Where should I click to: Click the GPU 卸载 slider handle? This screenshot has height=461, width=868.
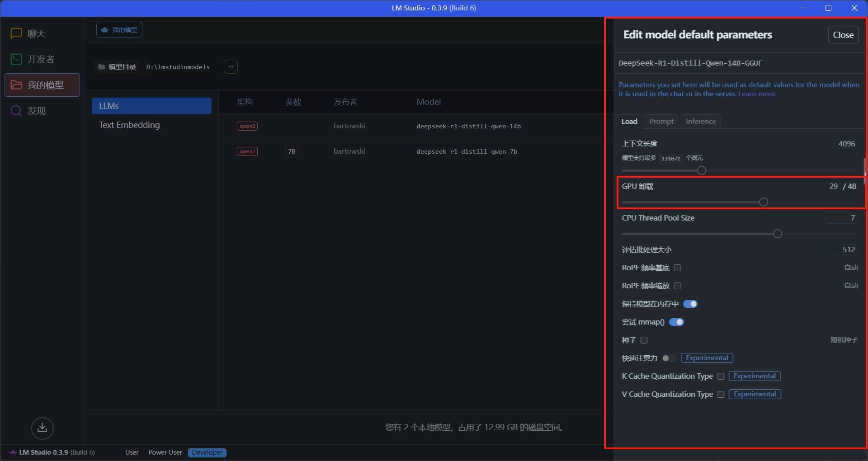[764, 202]
